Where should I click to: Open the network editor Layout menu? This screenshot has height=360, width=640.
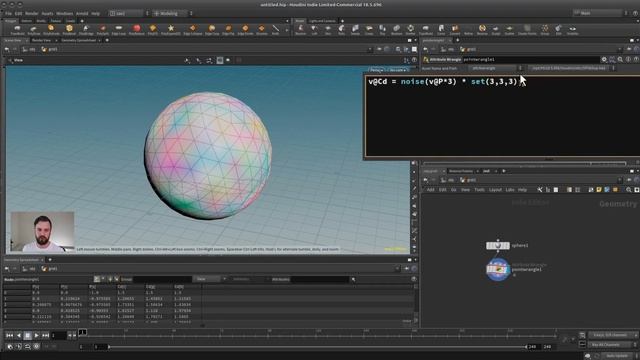tap(495, 190)
